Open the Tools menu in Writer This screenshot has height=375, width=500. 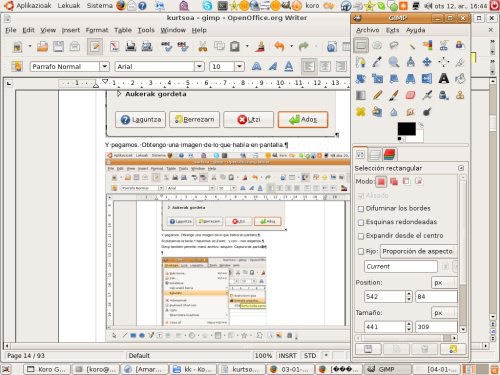(x=146, y=30)
